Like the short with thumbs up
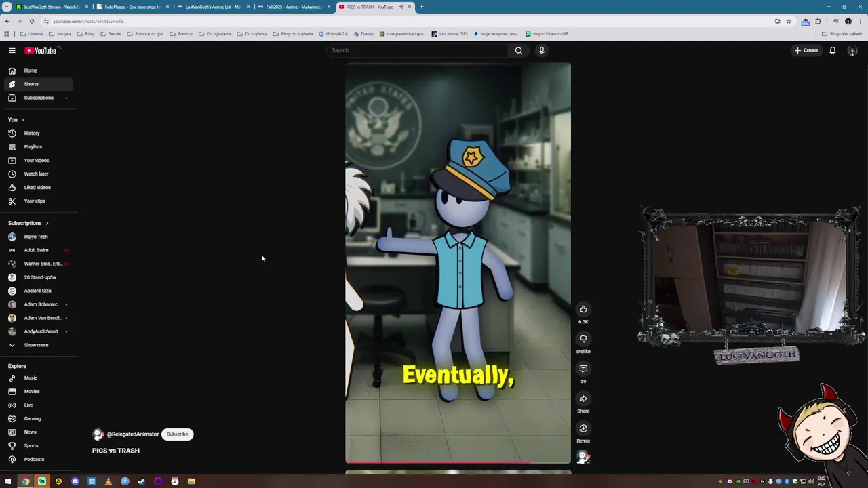Screen dimensions: 868x488 click(x=583, y=309)
